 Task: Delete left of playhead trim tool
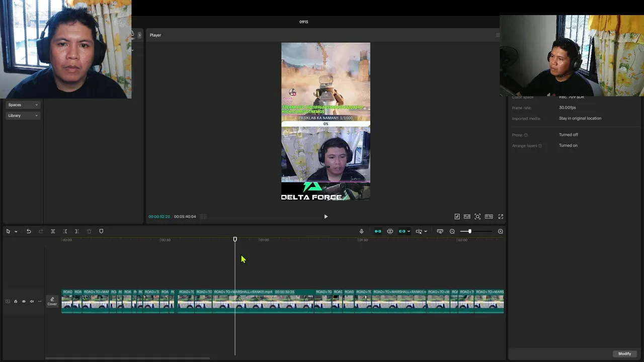click(x=65, y=231)
